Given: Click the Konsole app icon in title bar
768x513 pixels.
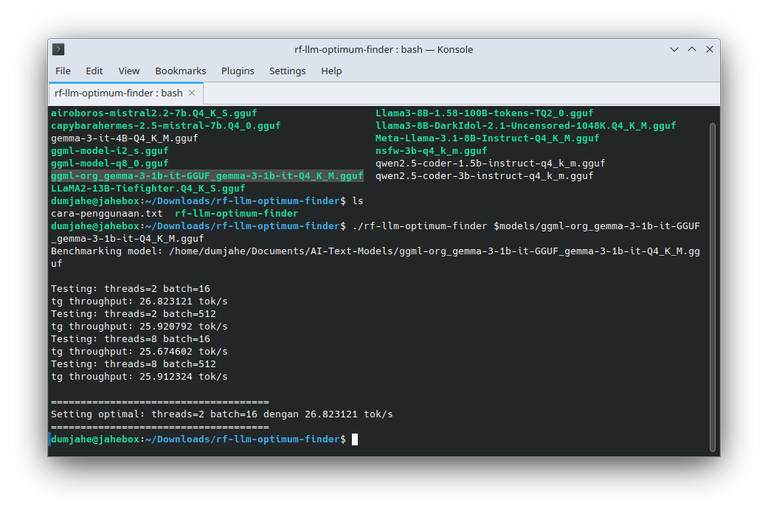Looking at the screenshot, I should pyautogui.click(x=59, y=49).
